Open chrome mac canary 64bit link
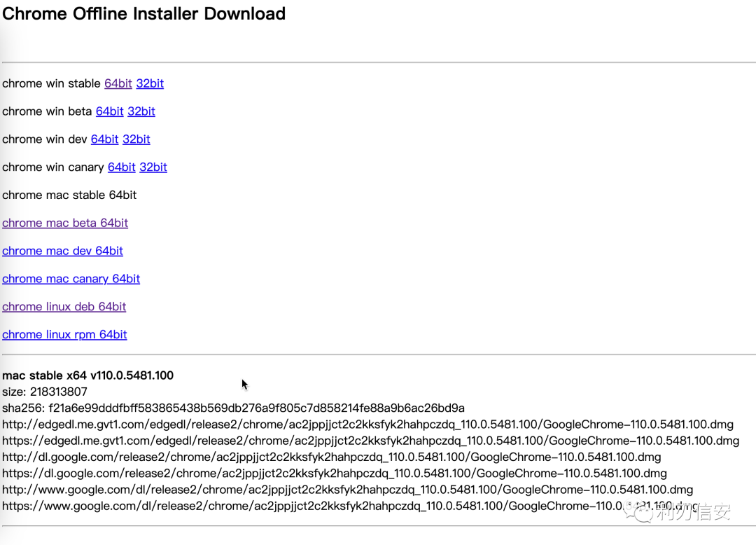 pos(71,279)
